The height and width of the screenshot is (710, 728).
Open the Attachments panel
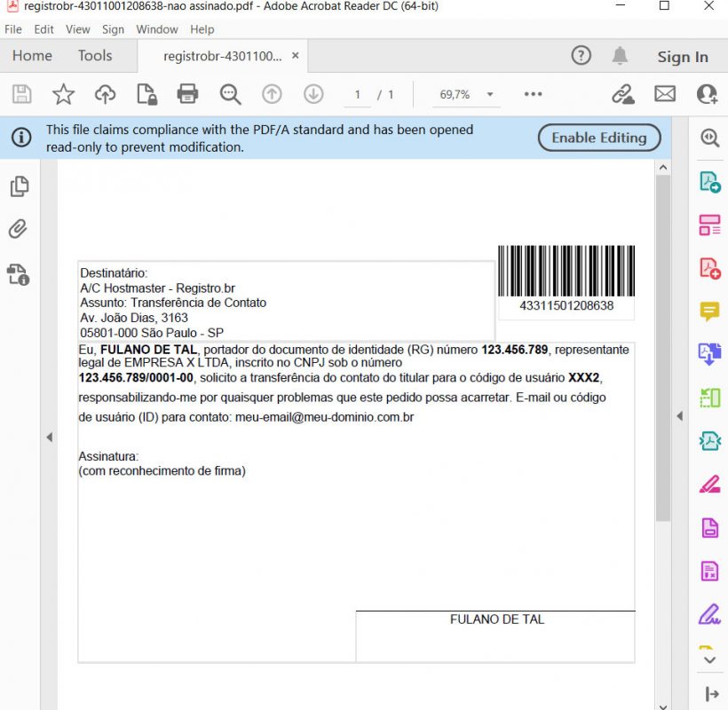pyautogui.click(x=18, y=229)
